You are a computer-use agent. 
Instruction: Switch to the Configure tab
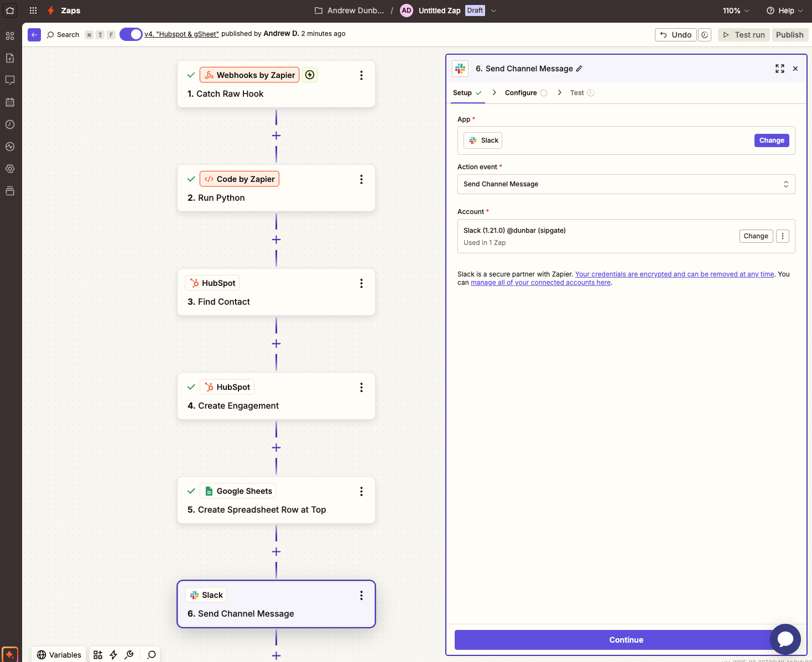tap(526, 93)
